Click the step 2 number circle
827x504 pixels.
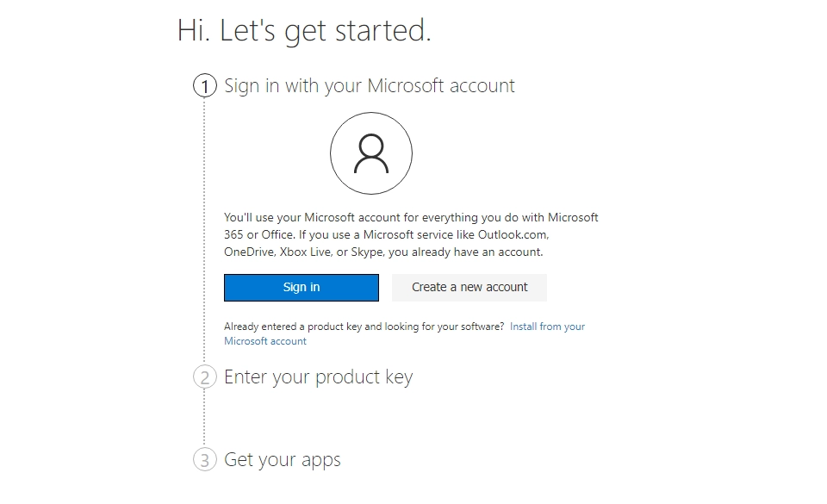point(204,377)
